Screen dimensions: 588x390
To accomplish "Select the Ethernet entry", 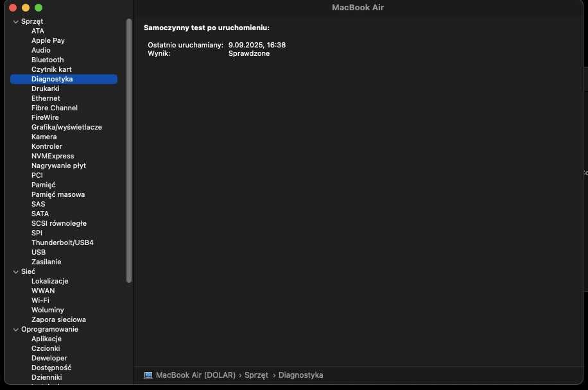I will [x=46, y=98].
